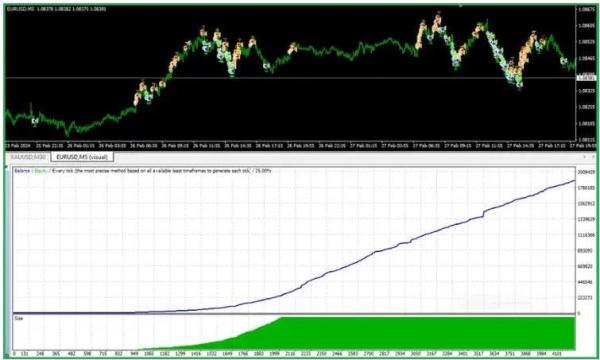Click the 27 Feb 14:05 time axis label
600x360 pixels.
(x=520, y=146)
